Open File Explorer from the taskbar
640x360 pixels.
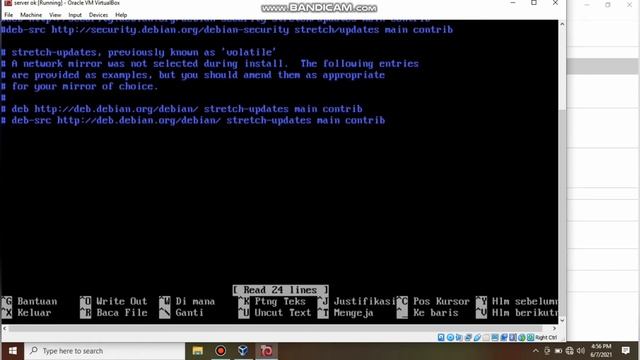[x=198, y=351]
